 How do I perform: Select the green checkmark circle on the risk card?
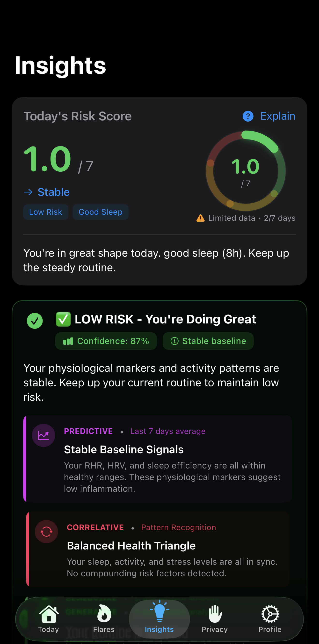(35, 321)
